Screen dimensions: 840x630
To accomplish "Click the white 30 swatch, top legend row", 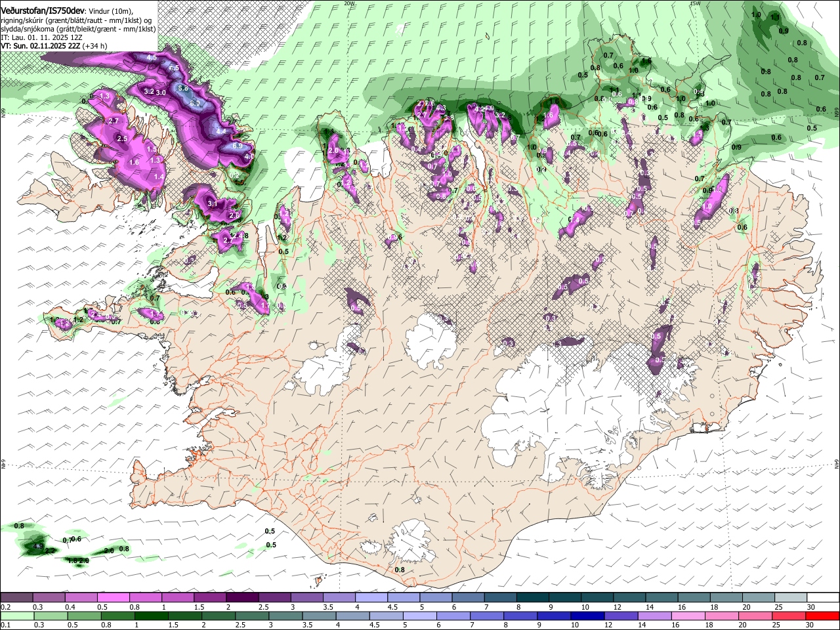I will pyautogui.click(x=823, y=597).
